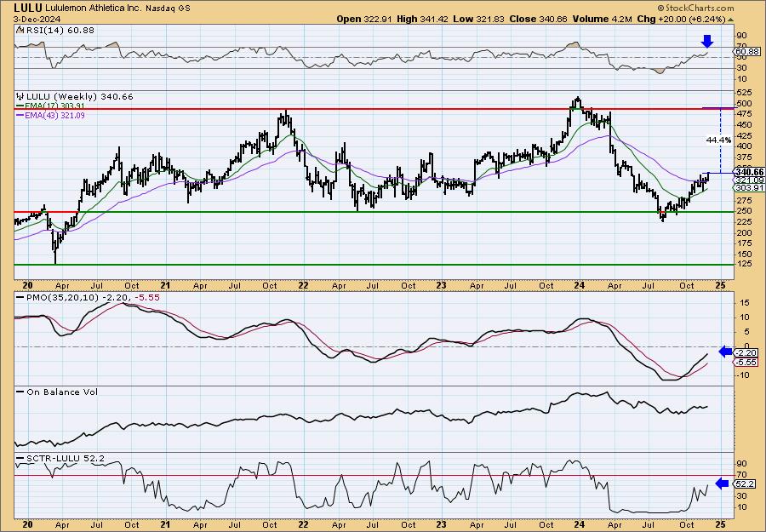Click the -2.20 PMO value tag on right
The image size is (766, 532).
[x=746, y=352]
